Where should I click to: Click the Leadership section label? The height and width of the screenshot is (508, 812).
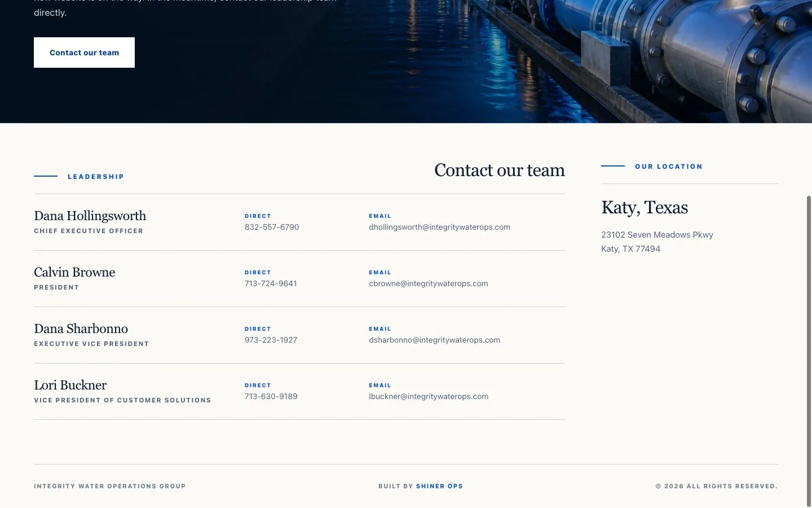coord(96,177)
